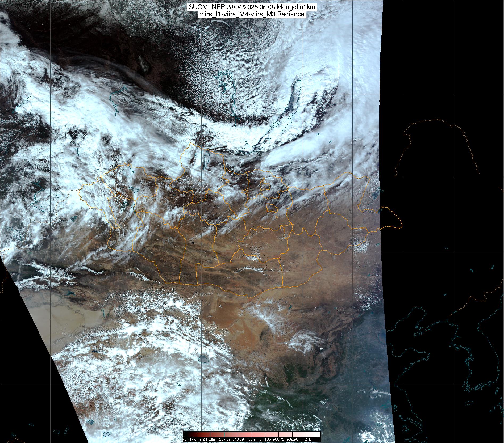Click the '257.22' scale value
The width and height of the screenshot is (504, 443).
(x=225, y=439)
